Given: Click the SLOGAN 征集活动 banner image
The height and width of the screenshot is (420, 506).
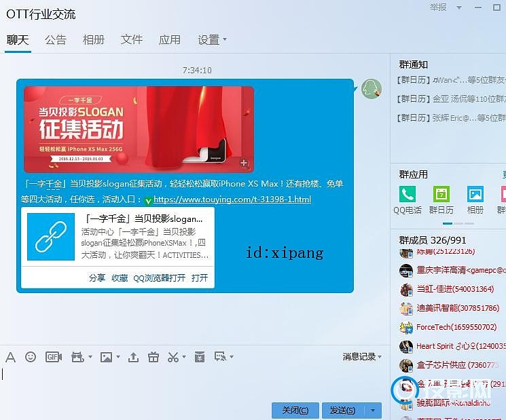Looking at the screenshot, I should click(x=139, y=129).
